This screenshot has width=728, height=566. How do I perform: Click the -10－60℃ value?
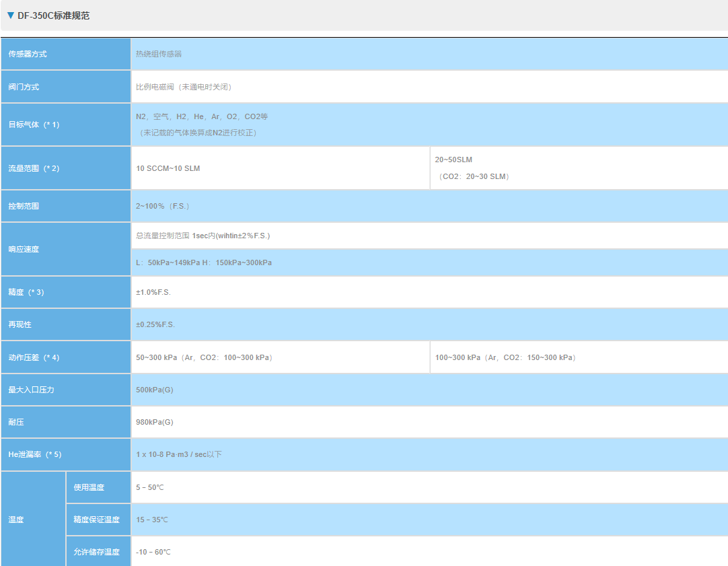(153, 552)
